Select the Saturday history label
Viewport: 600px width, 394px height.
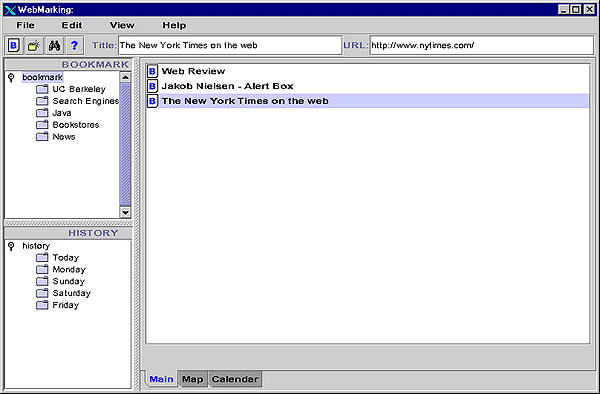[x=72, y=293]
